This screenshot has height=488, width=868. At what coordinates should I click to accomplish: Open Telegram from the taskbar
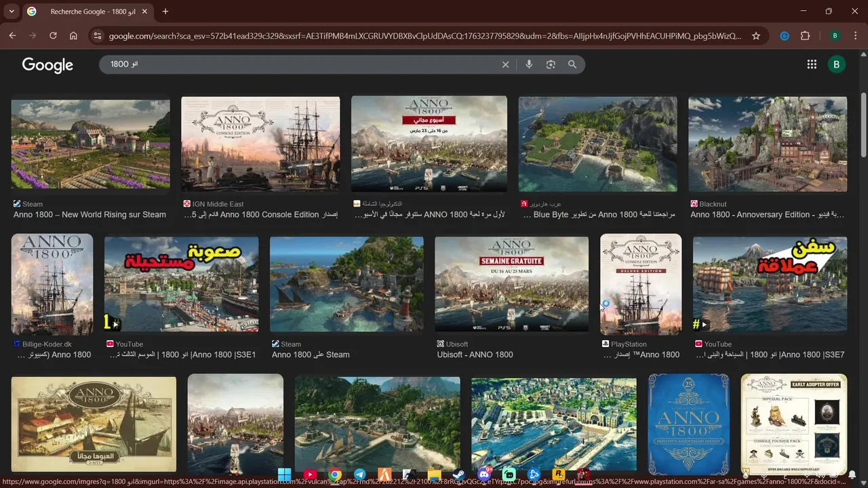click(x=360, y=474)
